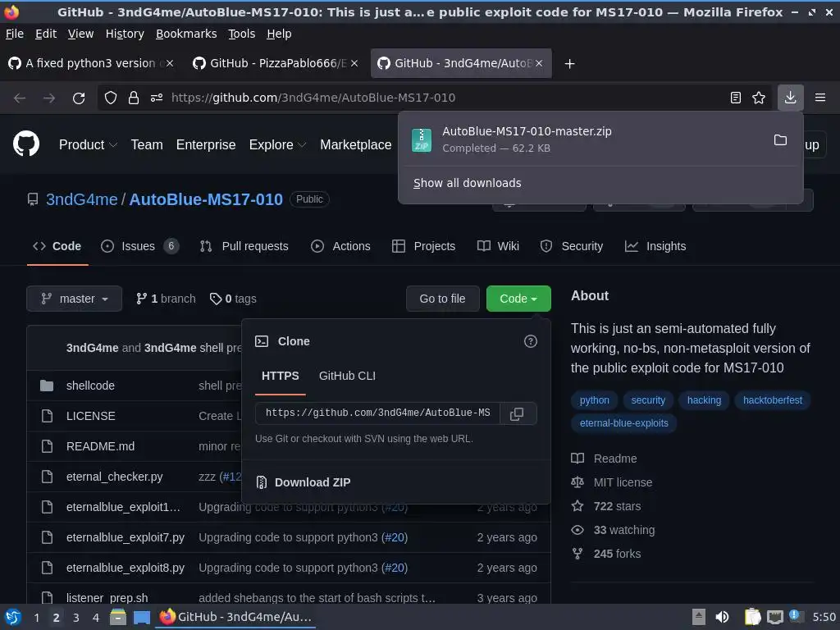The width and height of the screenshot is (840, 630).
Task: Open site permissions icon in address bar
Action: tap(157, 98)
